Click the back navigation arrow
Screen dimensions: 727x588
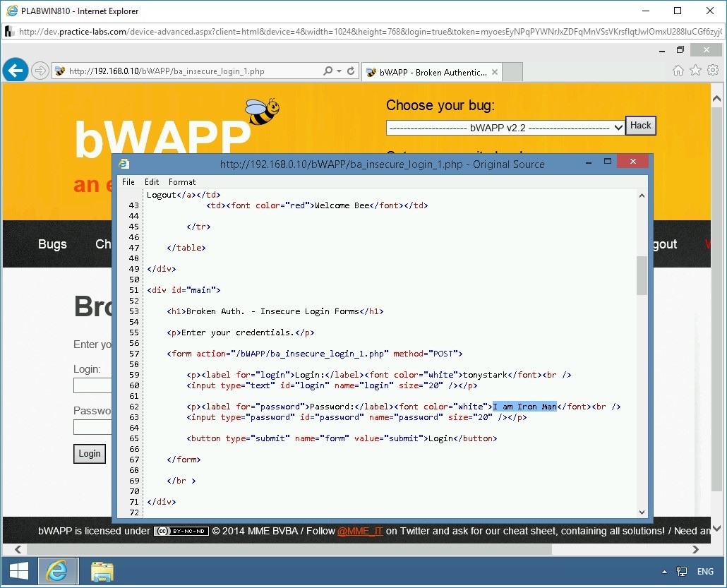point(15,70)
